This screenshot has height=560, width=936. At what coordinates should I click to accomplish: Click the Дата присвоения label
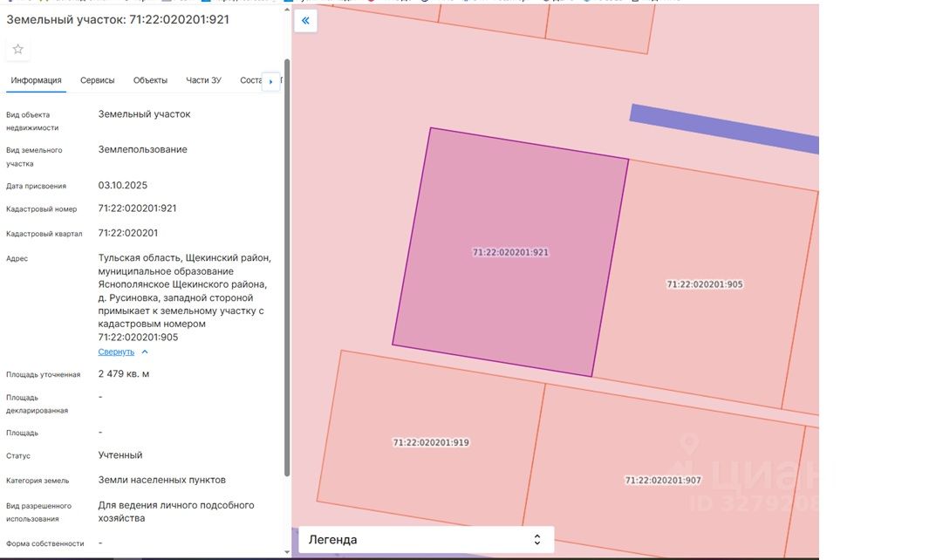pyautogui.click(x=36, y=186)
